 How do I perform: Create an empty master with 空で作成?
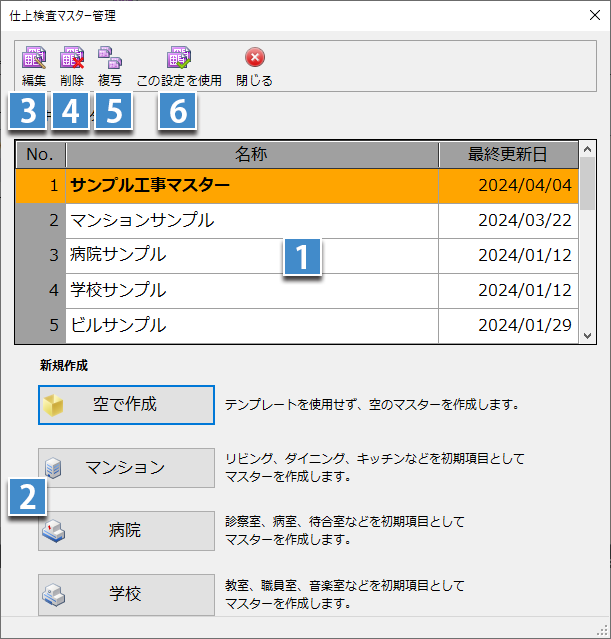pos(126,405)
